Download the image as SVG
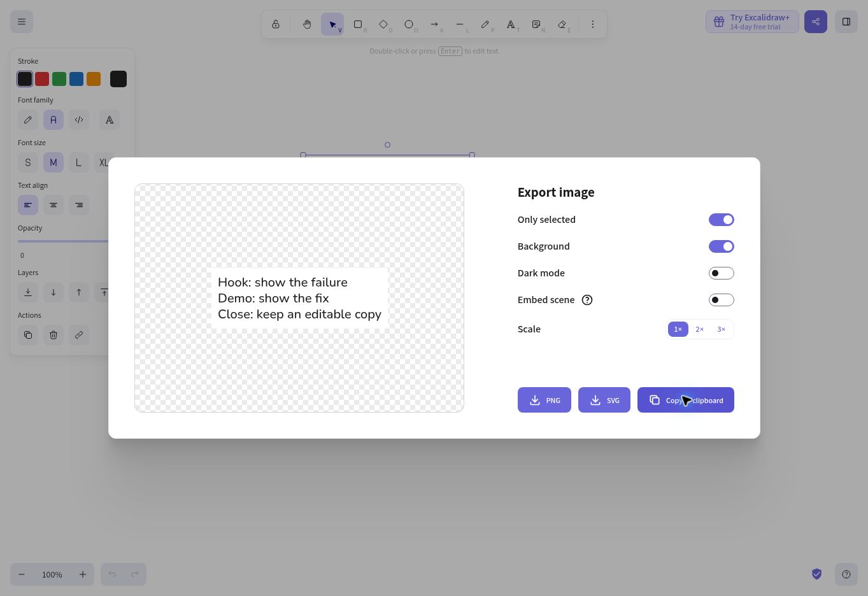Screen dimensions: 868x596 [604, 400]
